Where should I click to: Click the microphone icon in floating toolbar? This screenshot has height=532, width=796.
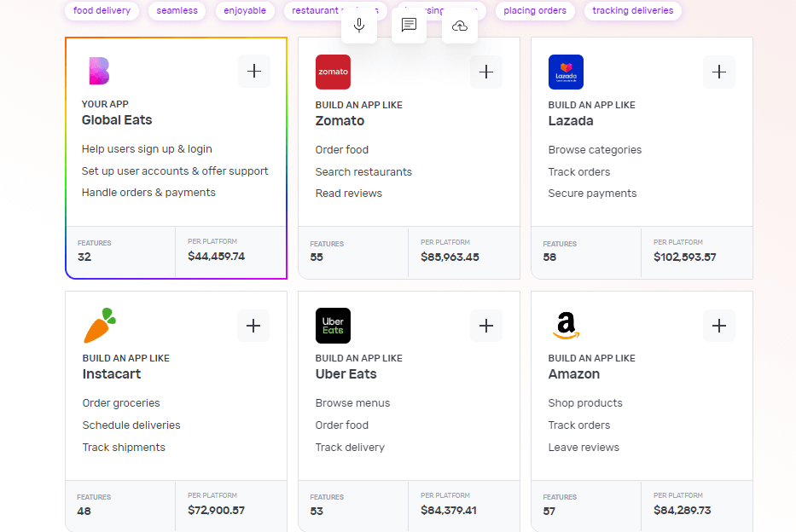[359, 26]
